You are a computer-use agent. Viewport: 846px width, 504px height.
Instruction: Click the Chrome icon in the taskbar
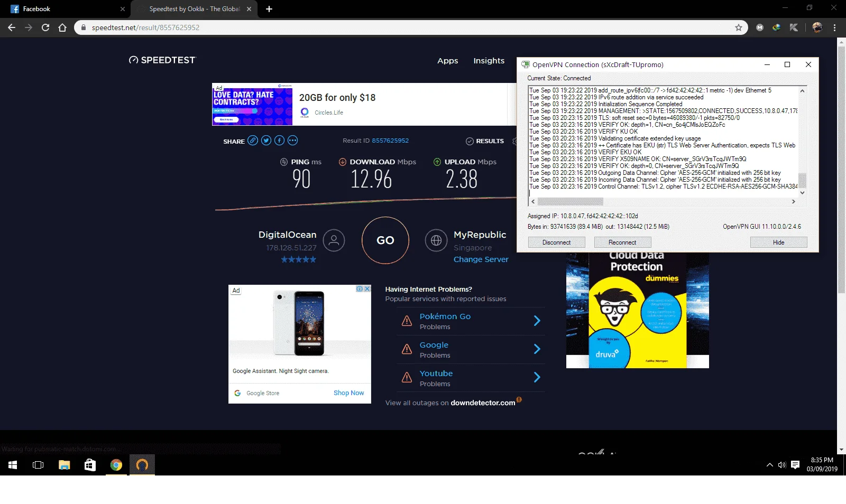pyautogui.click(x=116, y=465)
